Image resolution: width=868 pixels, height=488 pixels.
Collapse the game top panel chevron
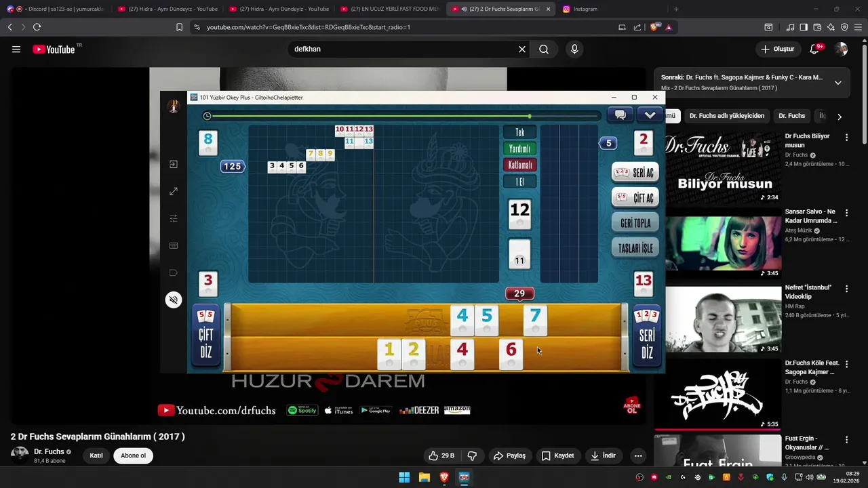click(x=650, y=115)
